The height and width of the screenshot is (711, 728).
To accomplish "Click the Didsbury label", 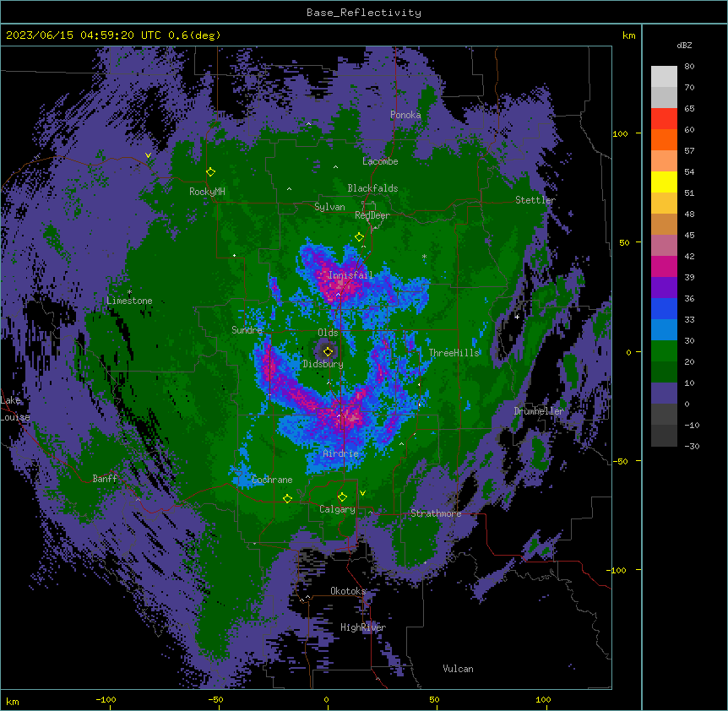I will (323, 364).
